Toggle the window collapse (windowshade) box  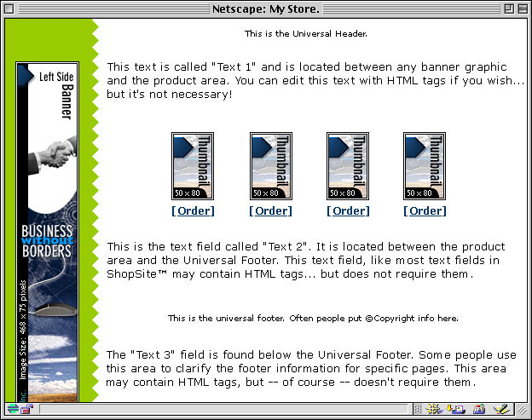coord(521,9)
